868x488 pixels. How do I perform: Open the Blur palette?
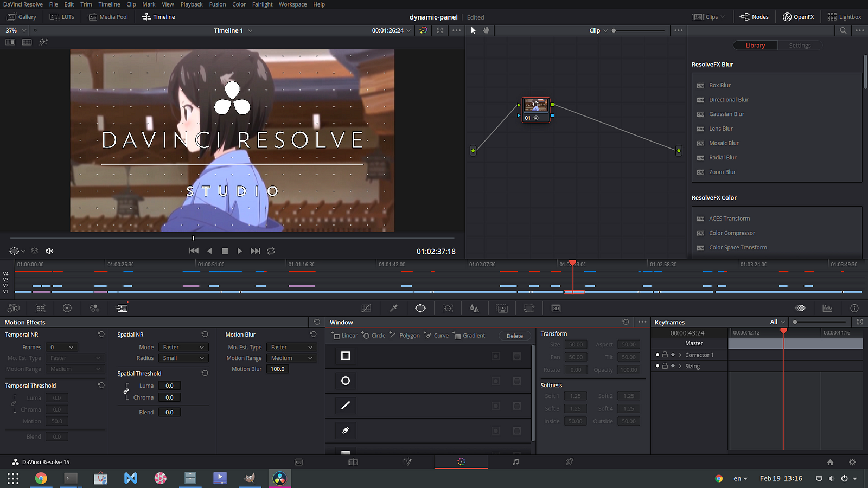click(475, 308)
